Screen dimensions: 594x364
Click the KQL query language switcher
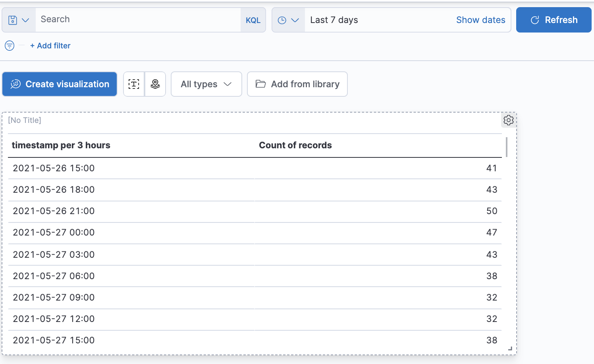click(253, 20)
